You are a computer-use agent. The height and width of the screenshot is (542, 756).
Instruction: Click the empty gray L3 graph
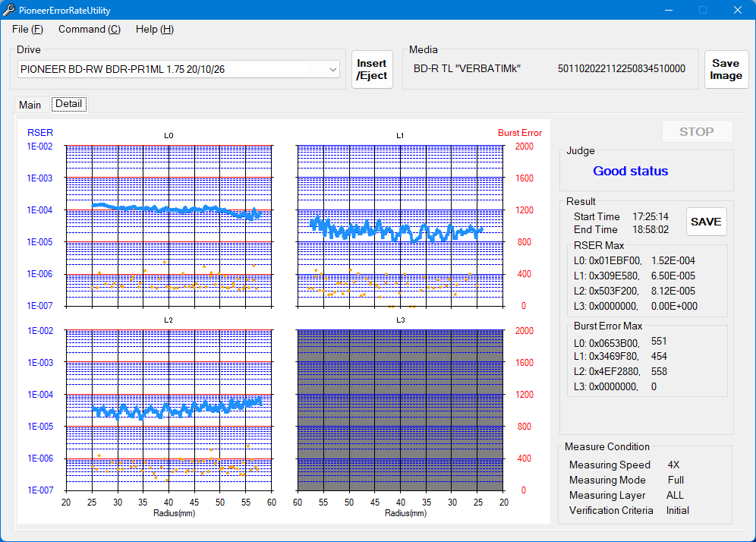(x=400, y=410)
